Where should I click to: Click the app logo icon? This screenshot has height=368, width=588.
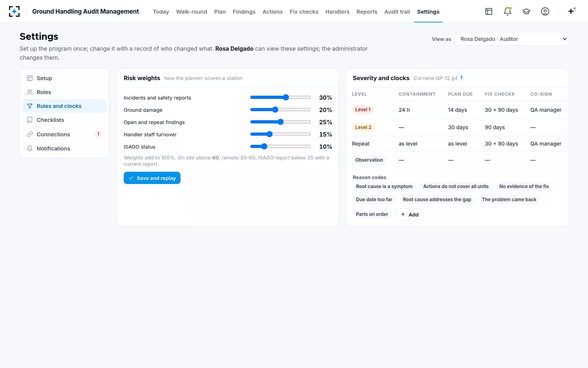click(x=14, y=11)
